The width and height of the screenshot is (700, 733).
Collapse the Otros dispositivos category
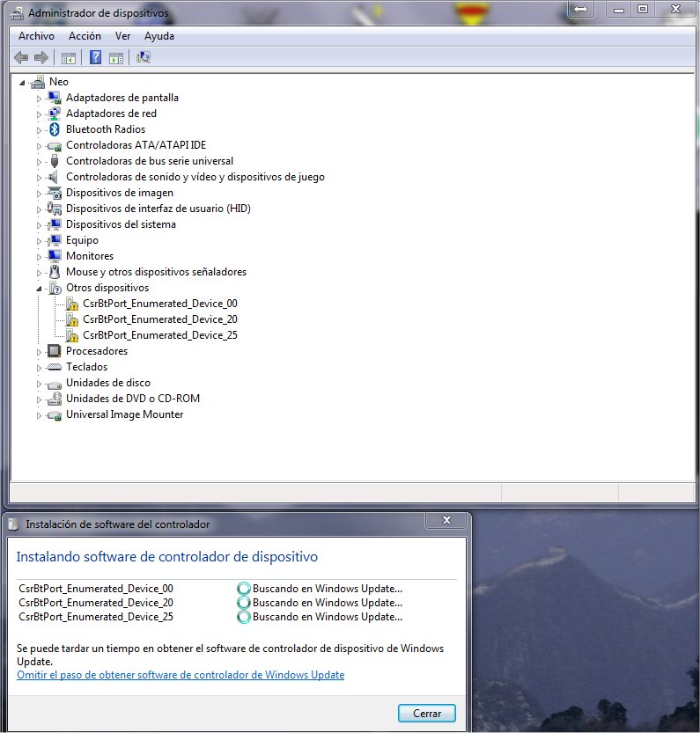39,288
